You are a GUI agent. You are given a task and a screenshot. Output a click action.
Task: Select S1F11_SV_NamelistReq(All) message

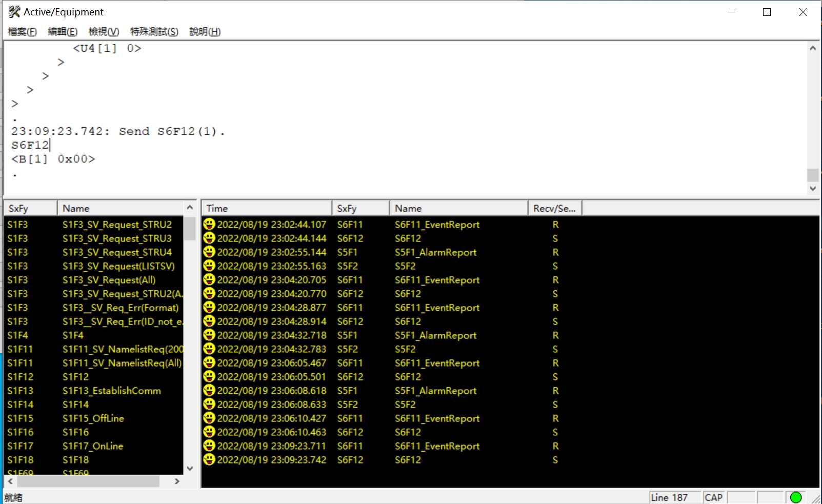point(94,362)
